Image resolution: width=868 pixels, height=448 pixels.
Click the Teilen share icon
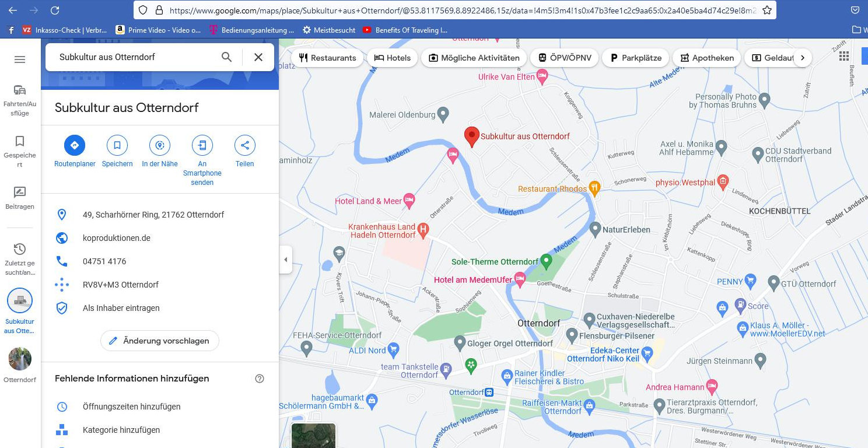245,145
